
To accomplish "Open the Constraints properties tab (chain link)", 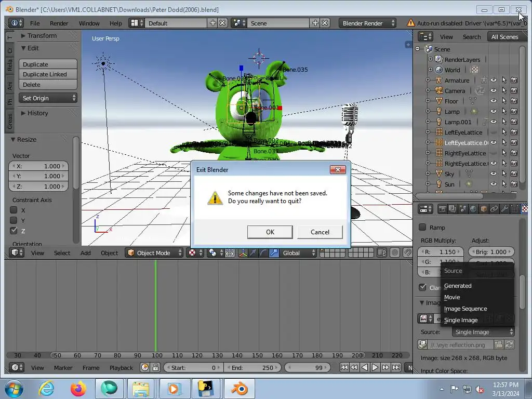I will click(x=494, y=209).
